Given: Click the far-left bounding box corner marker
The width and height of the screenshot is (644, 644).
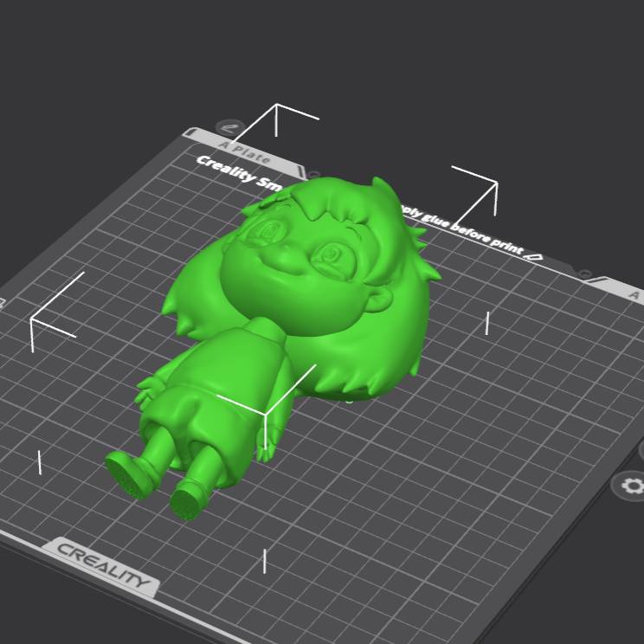Looking at the screenshot, I should click(x=33, y=320).
